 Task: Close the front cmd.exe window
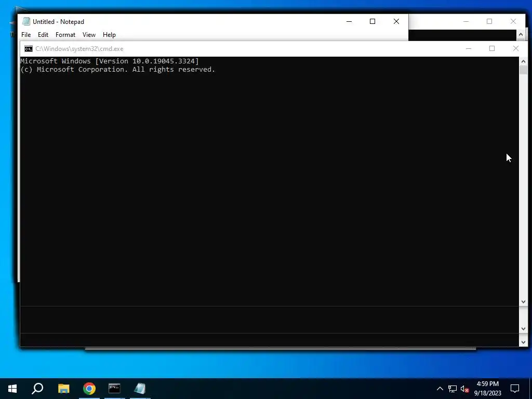tap(516, 48)
